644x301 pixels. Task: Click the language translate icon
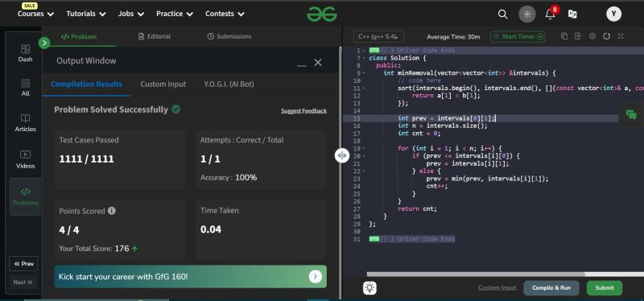pos(572,14)
